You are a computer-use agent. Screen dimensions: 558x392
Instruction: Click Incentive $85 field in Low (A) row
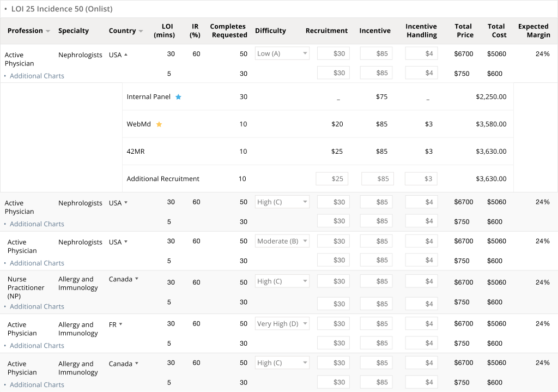[377, 53]
